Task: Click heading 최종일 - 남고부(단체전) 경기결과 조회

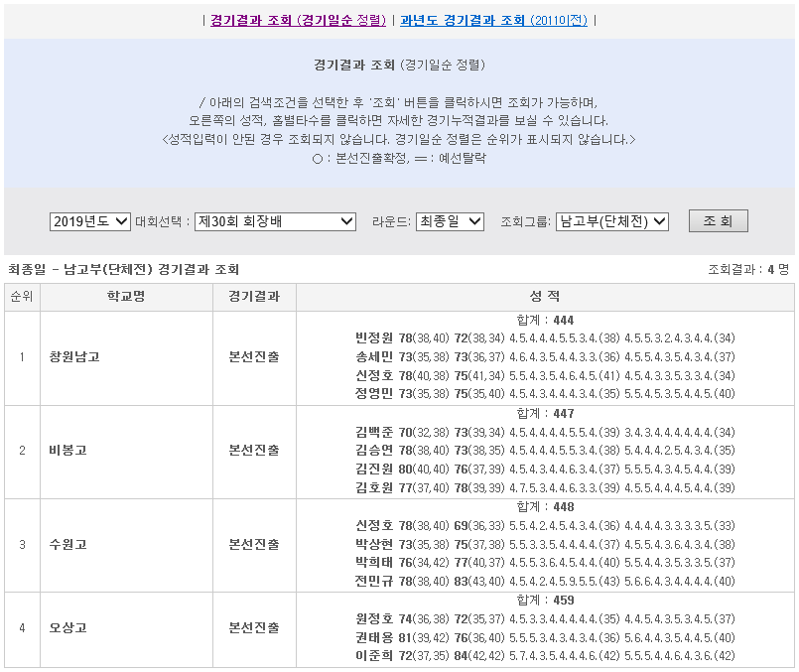Action: [x=124, y=270]
